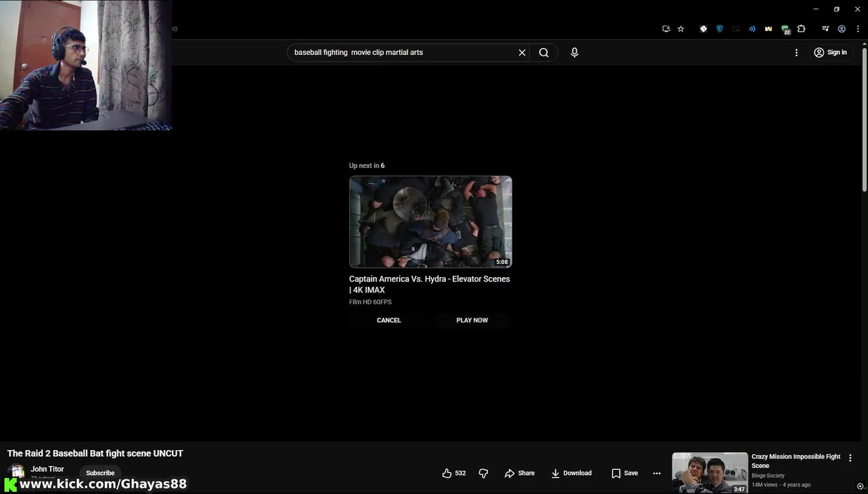Image resolution: width=868 pixels, height=494 pixels.
Task: Open Chrome media controls icon
Action: pos(825,29)
